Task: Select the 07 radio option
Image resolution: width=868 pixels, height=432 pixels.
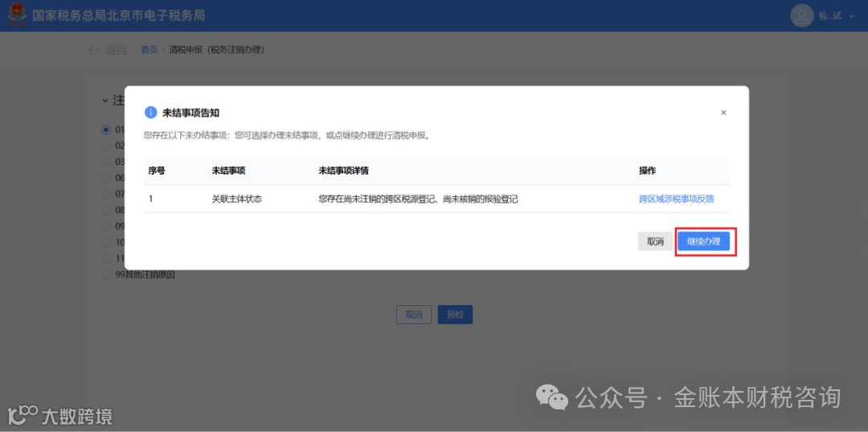Action: point(106,194)
